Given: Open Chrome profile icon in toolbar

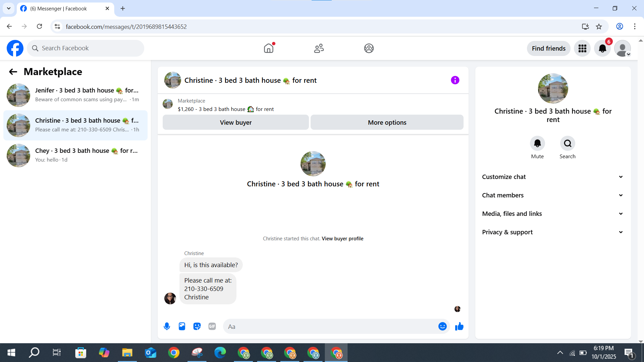Looking at the screenshot, I should (620, 26).
